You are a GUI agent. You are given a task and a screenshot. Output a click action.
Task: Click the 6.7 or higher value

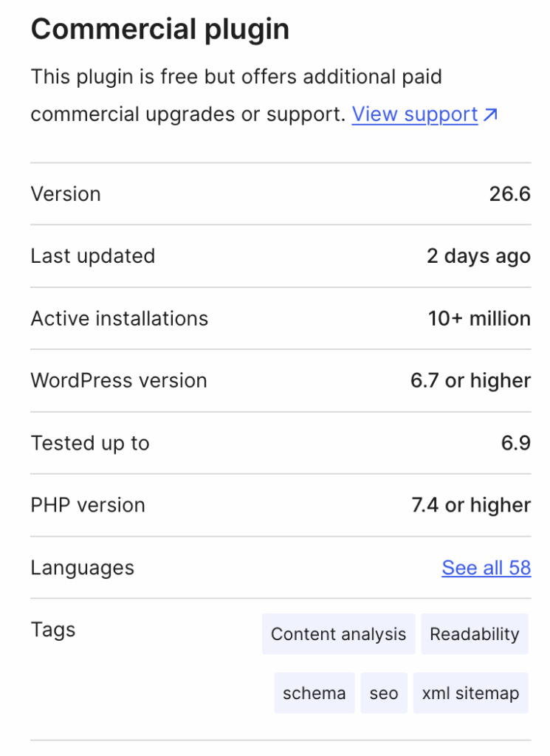(470, 381)
